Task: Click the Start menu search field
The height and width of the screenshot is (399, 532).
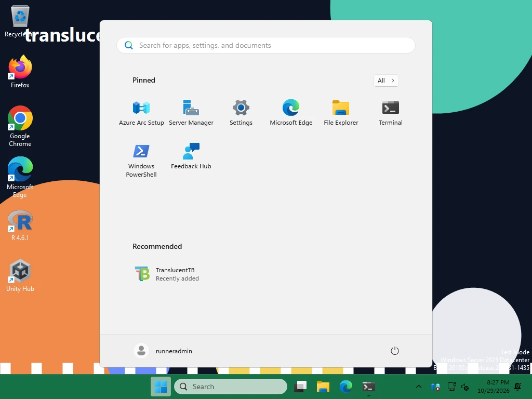Action: [x=266, y=45]
